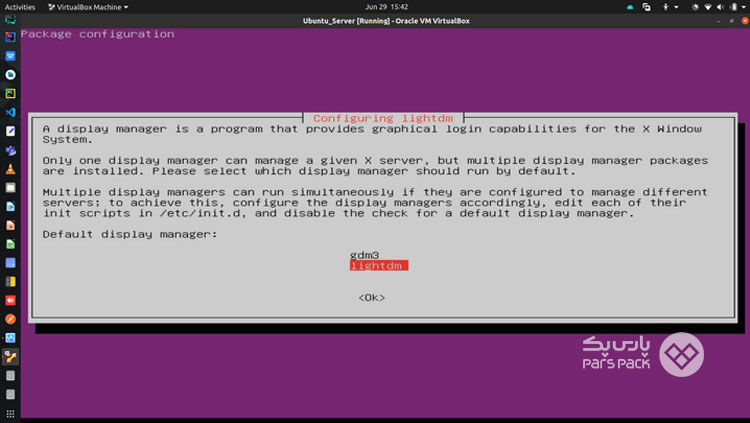
Task: Show Applications grid at dock bottom
Action: click(x=10, y=413)
